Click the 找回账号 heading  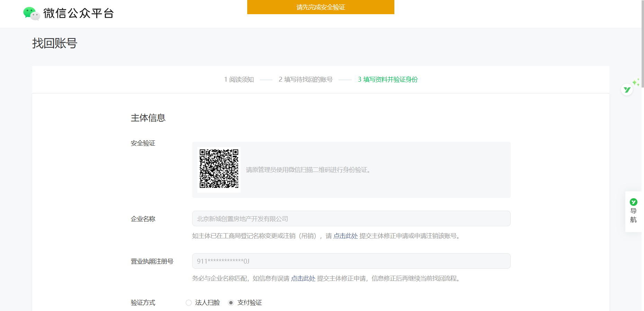click(x=55, y=44)
